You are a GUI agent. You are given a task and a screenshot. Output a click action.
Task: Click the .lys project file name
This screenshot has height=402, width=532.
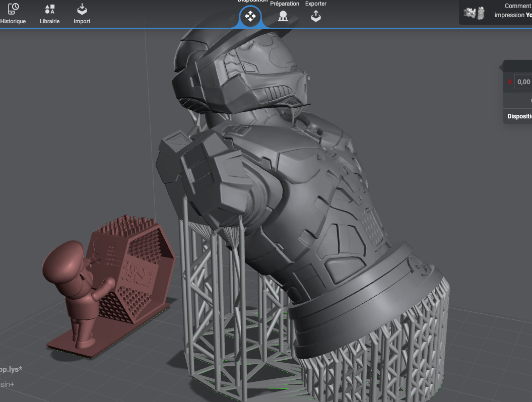pyautogui.click(x=11, y=369)
